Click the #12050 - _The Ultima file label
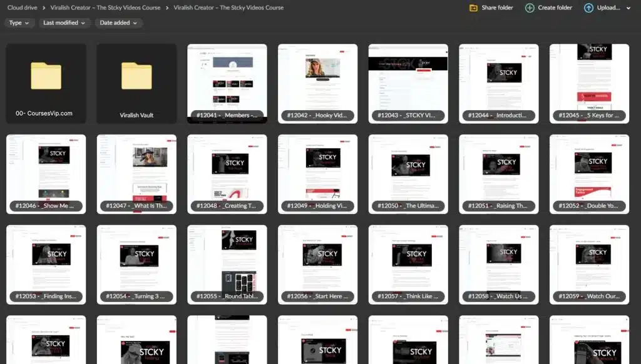The height and width of the screenshot is (364, 641). (x=408, y=206)
